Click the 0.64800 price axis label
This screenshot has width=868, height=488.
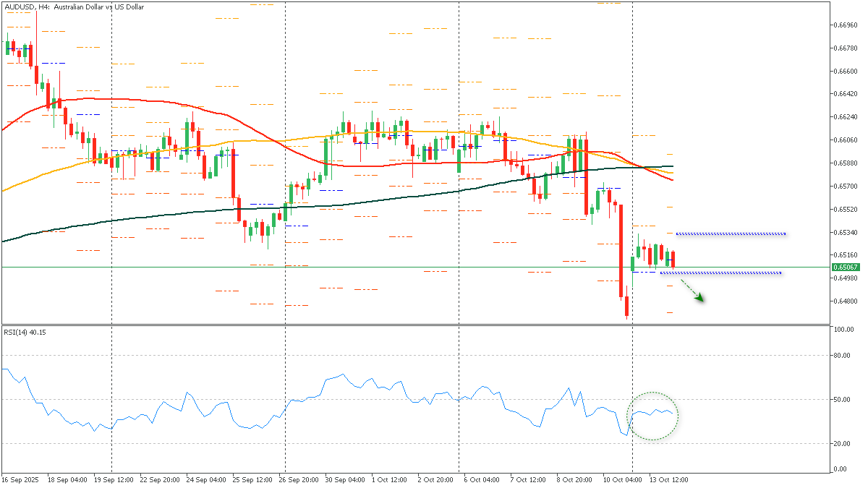point(845,301)
